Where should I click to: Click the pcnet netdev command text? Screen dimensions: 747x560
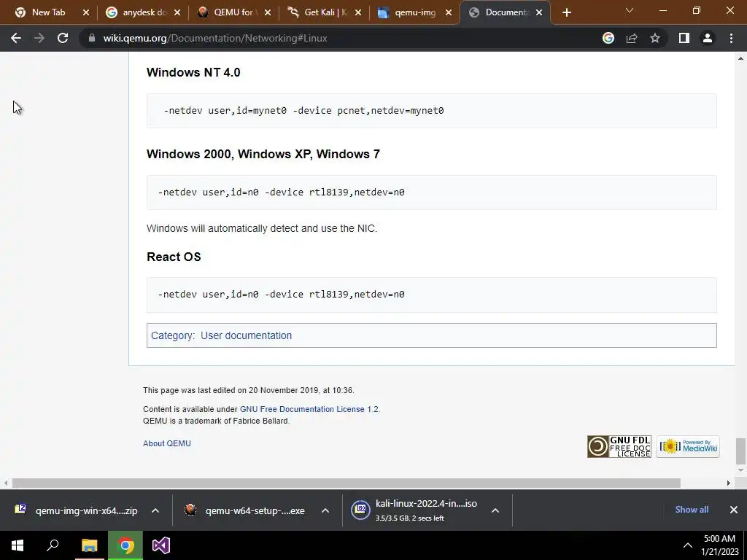coord(303,111)
